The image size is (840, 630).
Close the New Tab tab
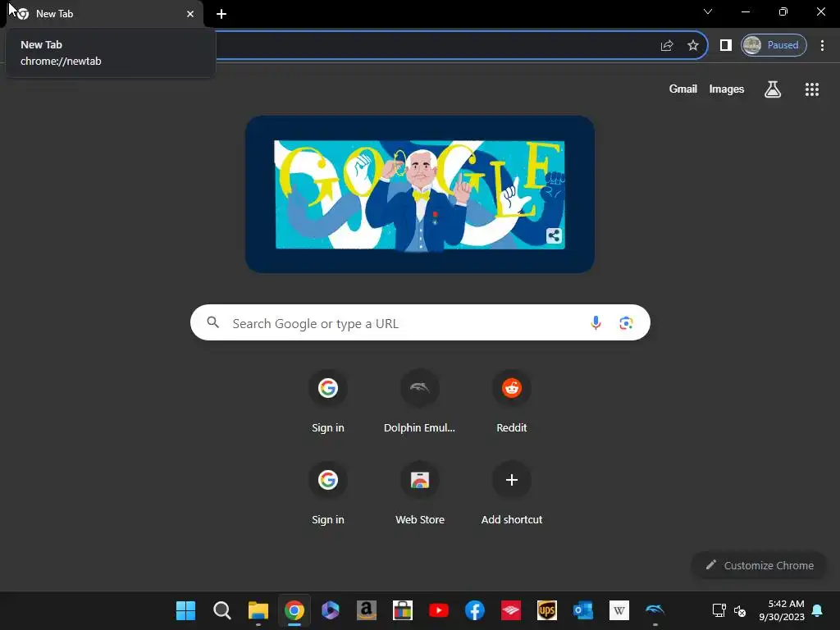[x=190, y=14]
